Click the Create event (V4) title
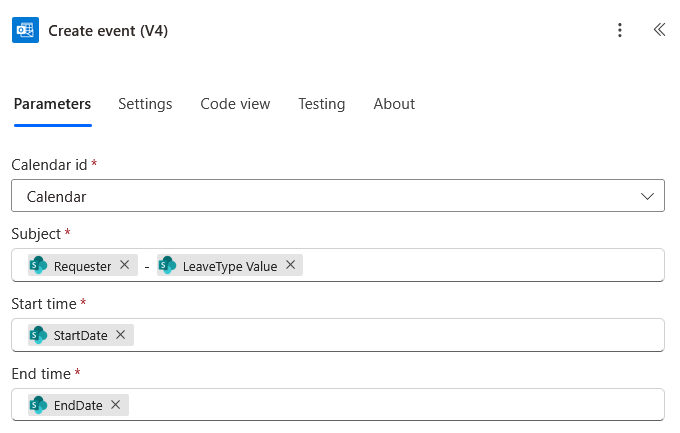Screen dimensions: 680x433 pos(108,31)
